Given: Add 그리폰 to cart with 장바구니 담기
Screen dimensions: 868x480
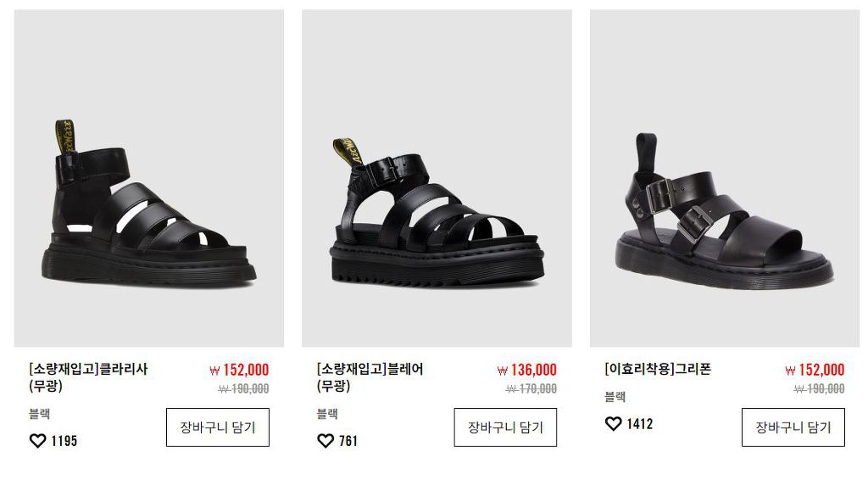Looking at the screenshot, I should [793, 427].
